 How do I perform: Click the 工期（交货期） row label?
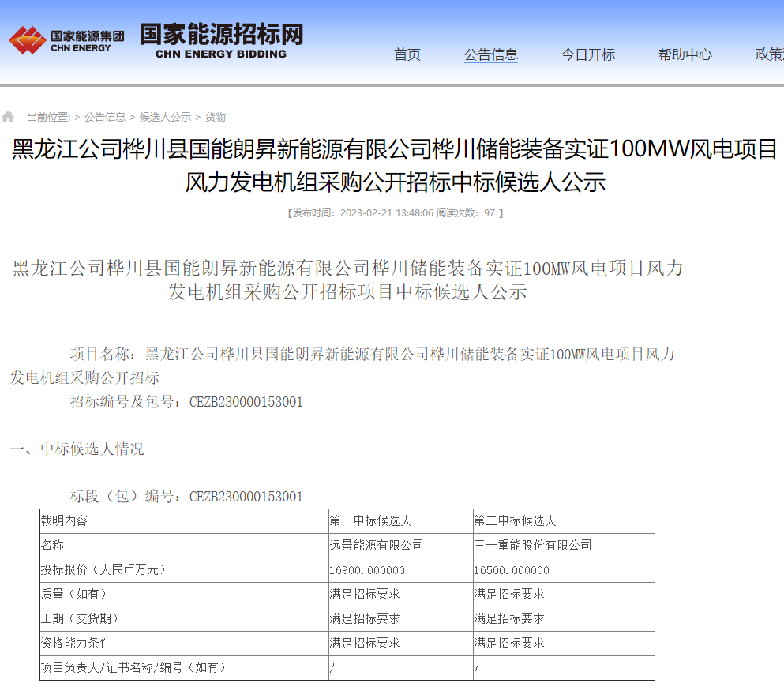click(184, 619)
